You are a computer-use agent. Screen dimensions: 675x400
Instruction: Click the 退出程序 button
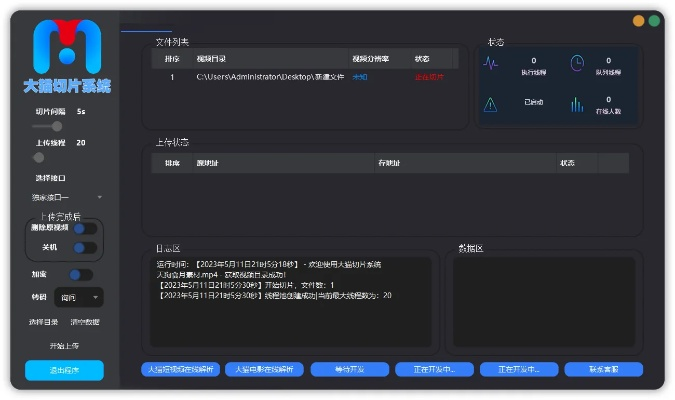point(64,370)
